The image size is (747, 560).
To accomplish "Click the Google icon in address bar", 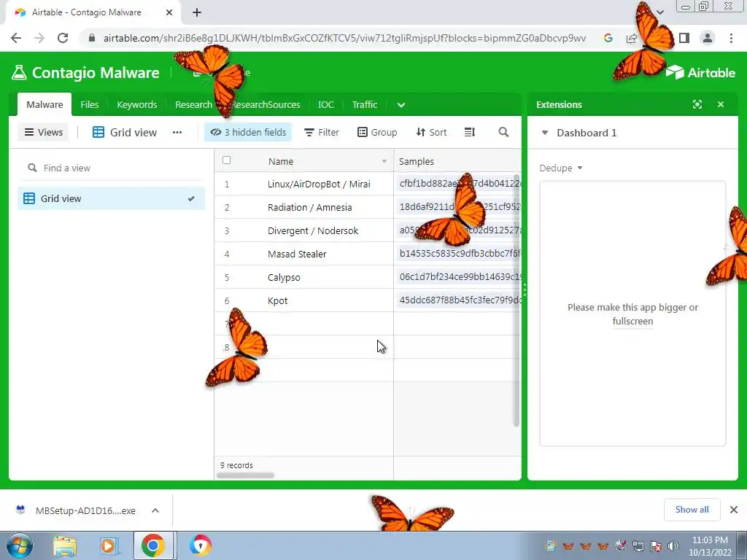I will [x=608, y=38].
